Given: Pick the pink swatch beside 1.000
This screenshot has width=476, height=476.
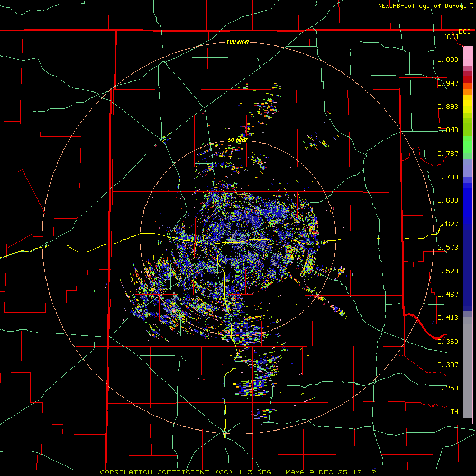Looking at the screenshot, I should (x=467, y=57).
